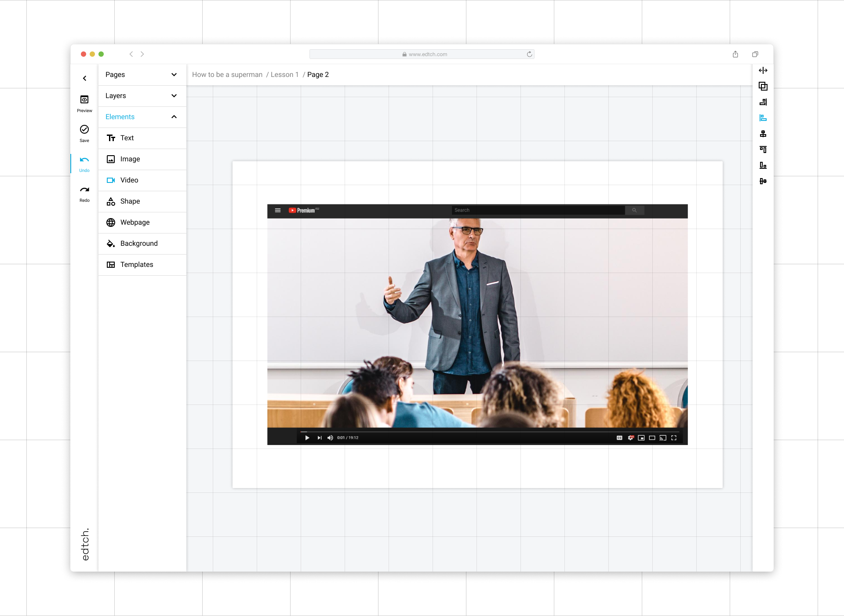
Task: Click the overlapping squares arrange icon
Action: pyautogui.click(x=763, y=86)
